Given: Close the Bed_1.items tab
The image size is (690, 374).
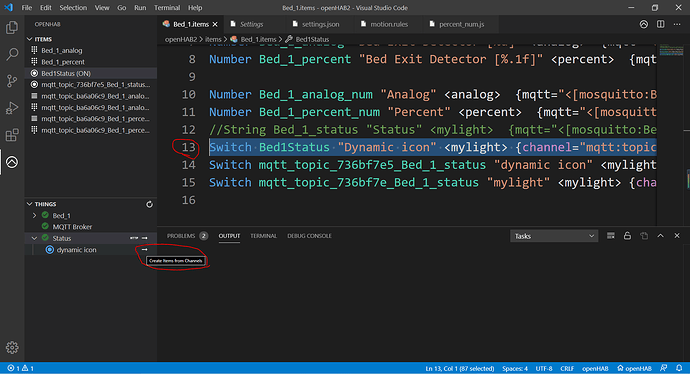Looking at the screenshot, I should tap(215, 24).
